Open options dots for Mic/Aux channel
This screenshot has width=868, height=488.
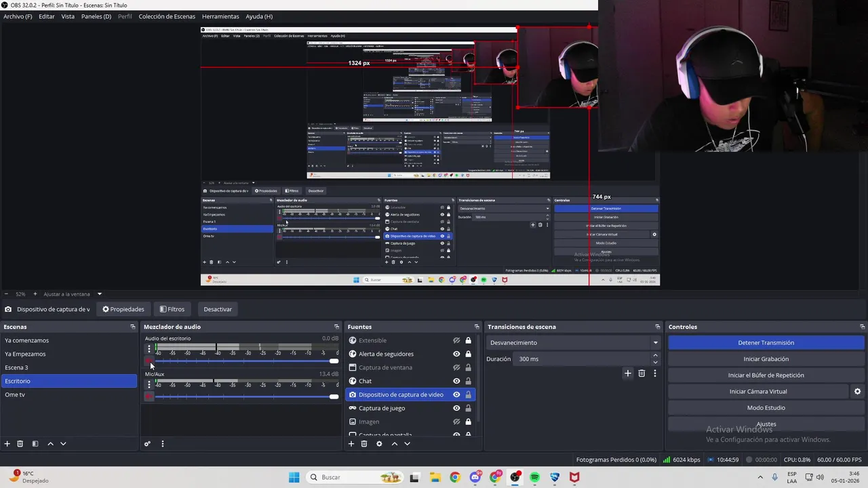(x=149, y=384)
